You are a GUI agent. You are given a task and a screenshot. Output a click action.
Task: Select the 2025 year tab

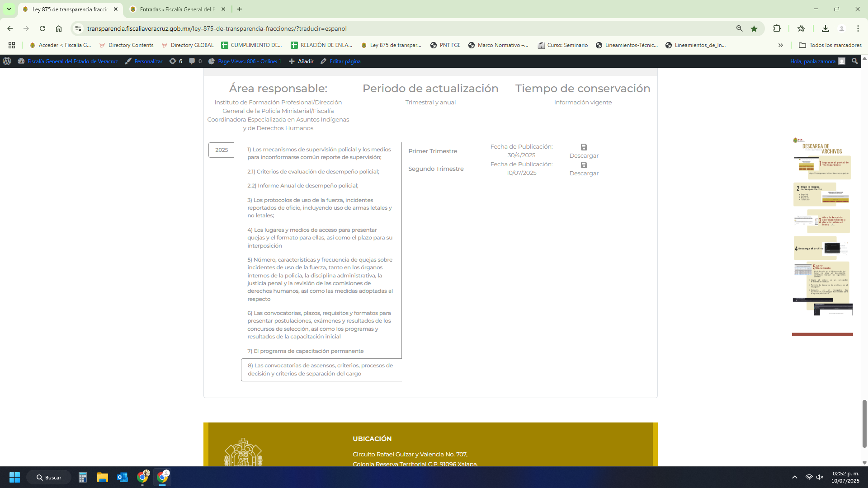222,150
